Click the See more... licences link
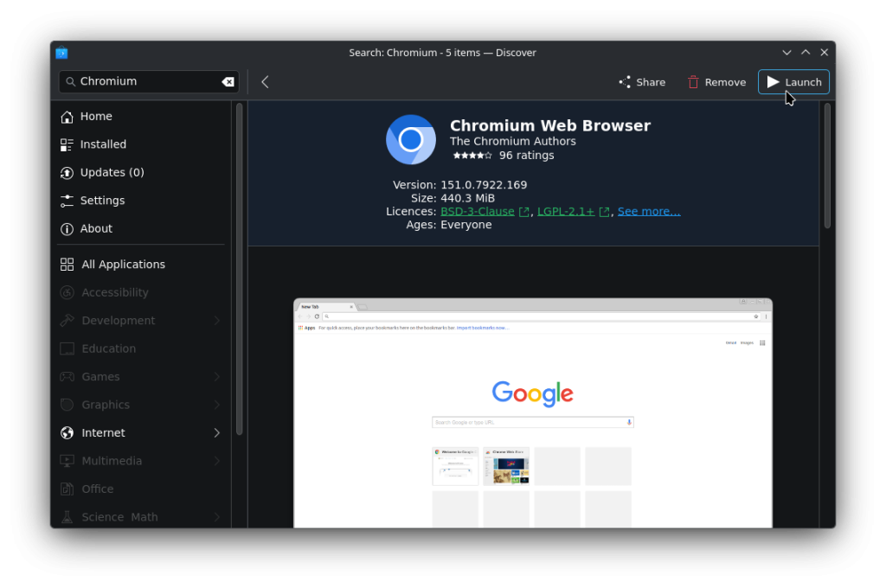Image resolution: width=886 pixels, height=588 pixels. 649,211
